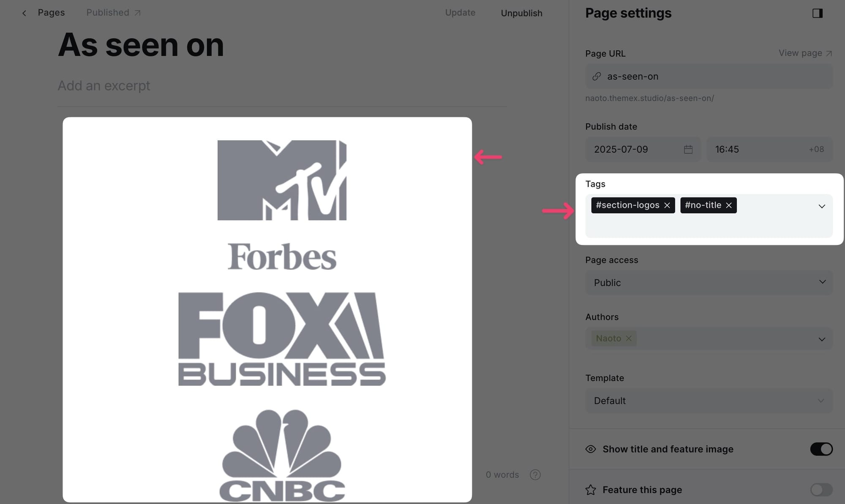Toggle Show title and feature image
The width and height of the screenshot is (845, 504).
coord(821,449)
